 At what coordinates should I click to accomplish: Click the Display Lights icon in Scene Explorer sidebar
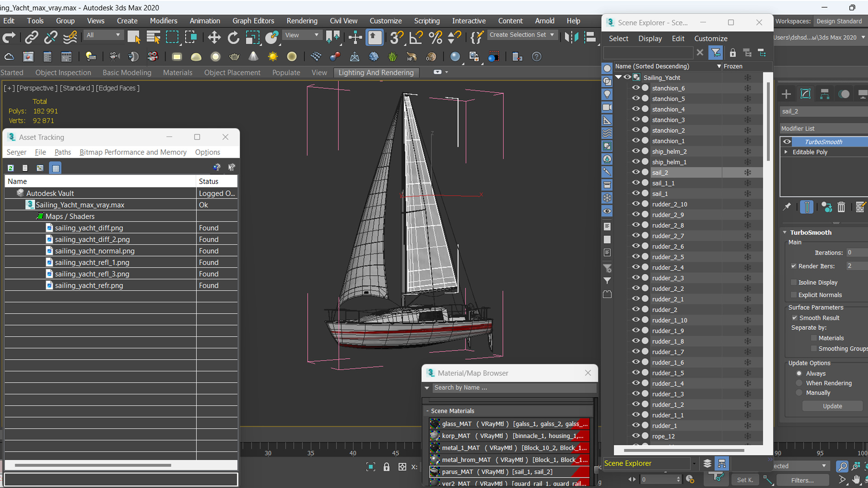(x=607, y=94)
